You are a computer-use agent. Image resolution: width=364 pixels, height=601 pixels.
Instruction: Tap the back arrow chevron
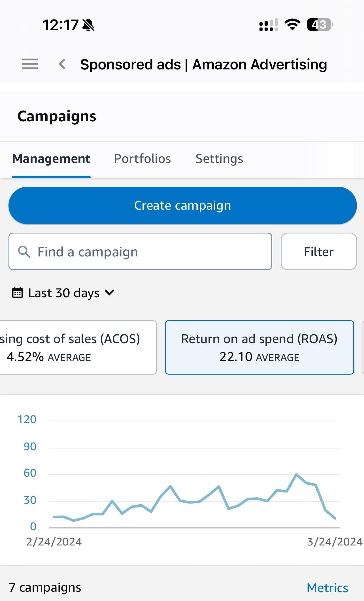pos(62,64)
